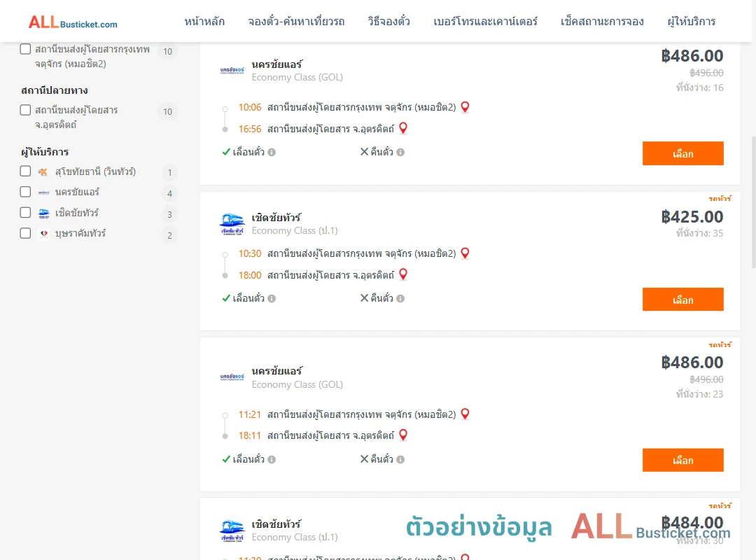Click the page vertical scrollbar thumb
This screenshot has width=756, height=560.
coord(754,202)
